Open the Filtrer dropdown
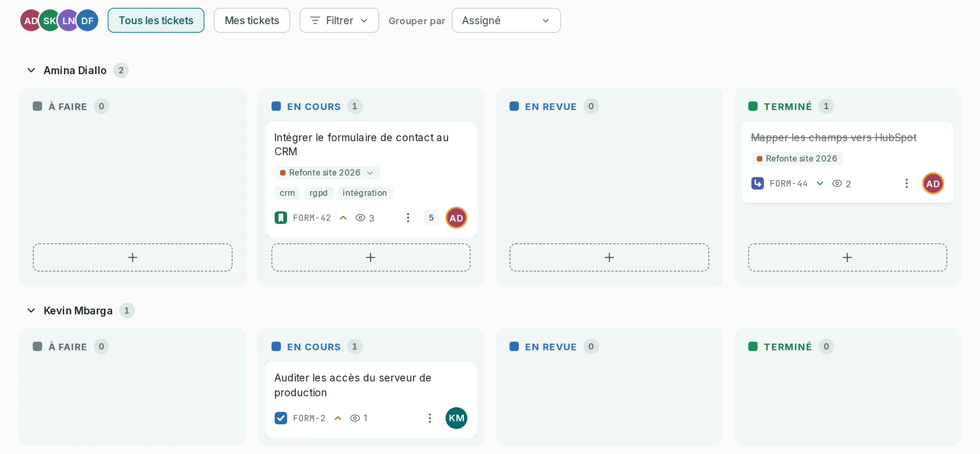Viewport: 980px width, 454px height. 339,20
